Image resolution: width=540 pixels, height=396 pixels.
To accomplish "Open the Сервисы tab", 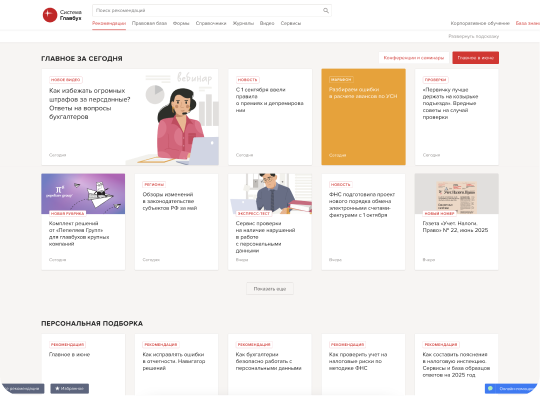I will 291,23.
